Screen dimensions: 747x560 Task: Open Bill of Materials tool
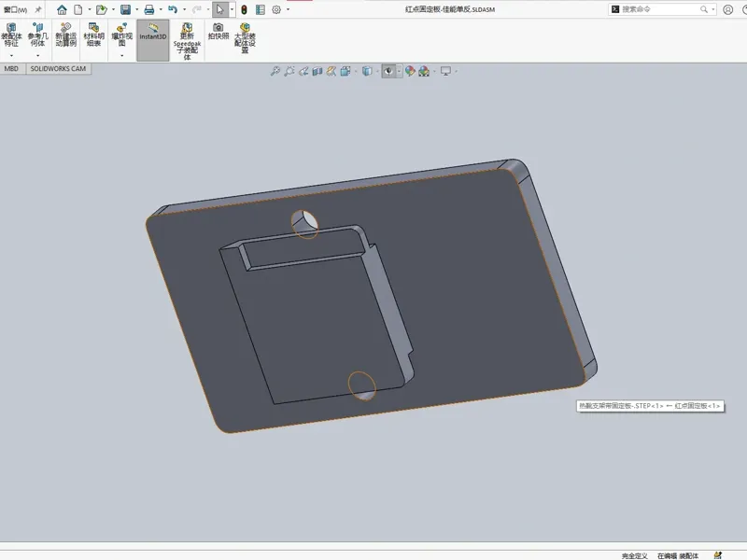coord(94,35)
